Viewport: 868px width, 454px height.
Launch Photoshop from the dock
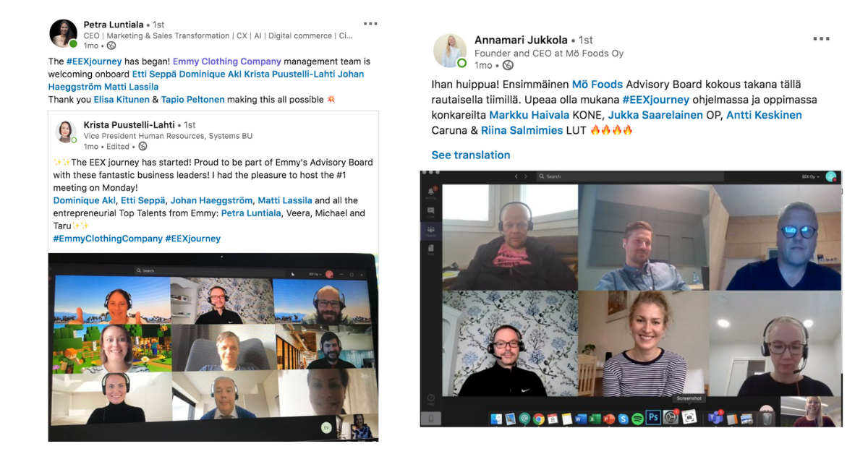(653, 417)
